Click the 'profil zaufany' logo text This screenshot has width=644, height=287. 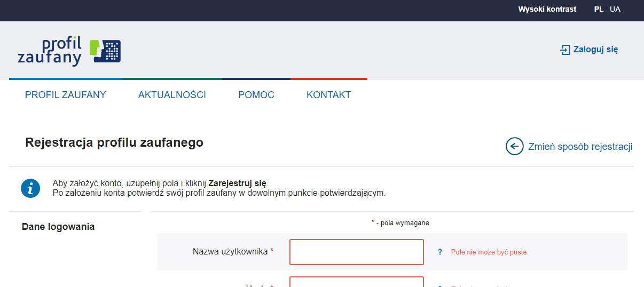coord(50,51)
